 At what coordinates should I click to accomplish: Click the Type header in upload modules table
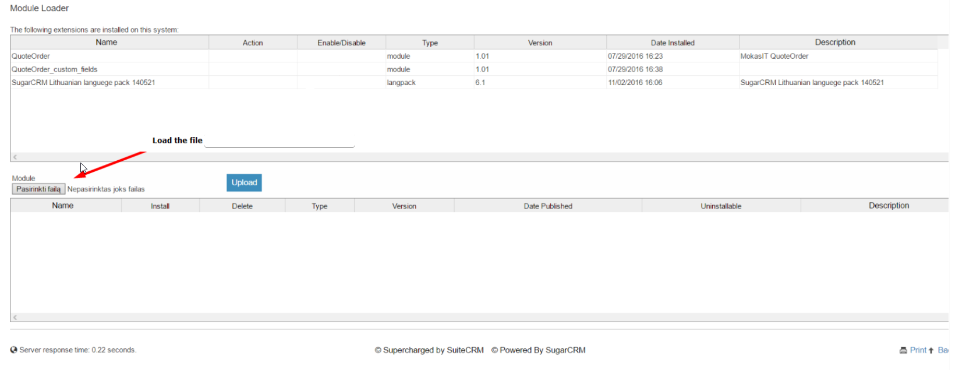click(320, 206)
